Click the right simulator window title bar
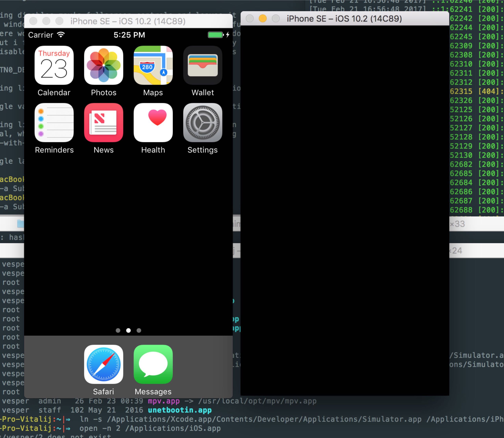Image resolution: width=504 pixels, height=438 pixels. pyautogui.click(x=344, y=18)
